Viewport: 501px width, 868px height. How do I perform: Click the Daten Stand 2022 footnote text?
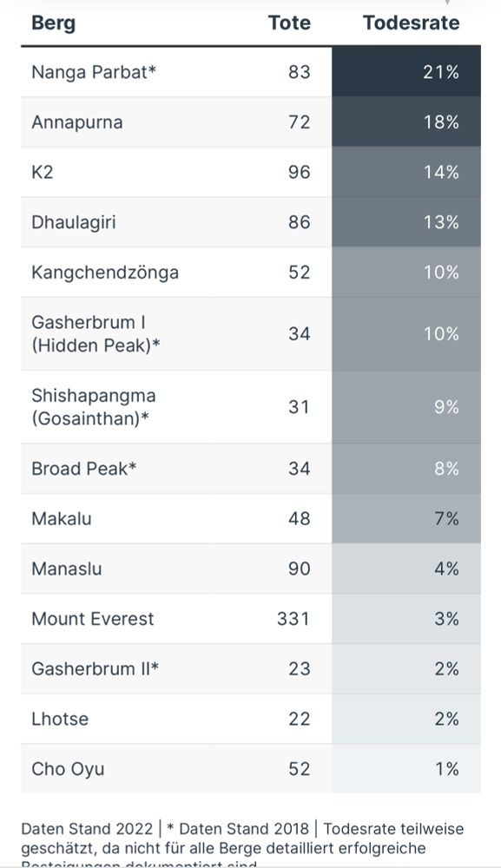point(87,829)
